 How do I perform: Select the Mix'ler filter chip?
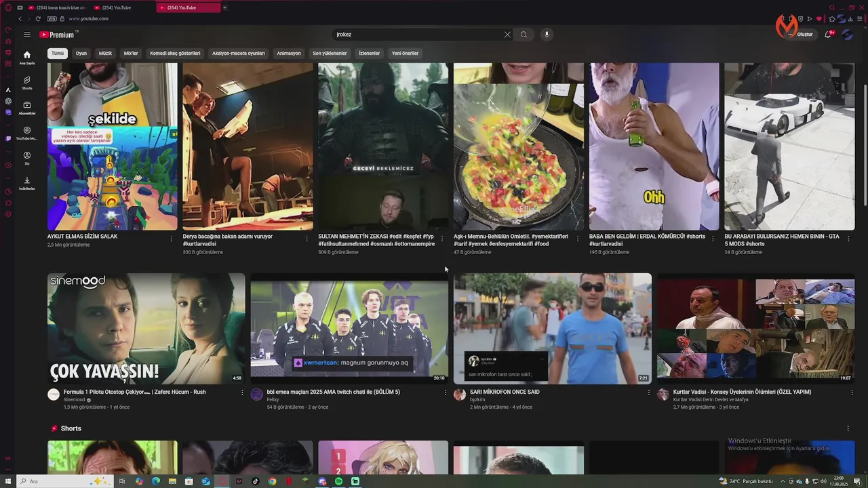[x=131, y=53]
